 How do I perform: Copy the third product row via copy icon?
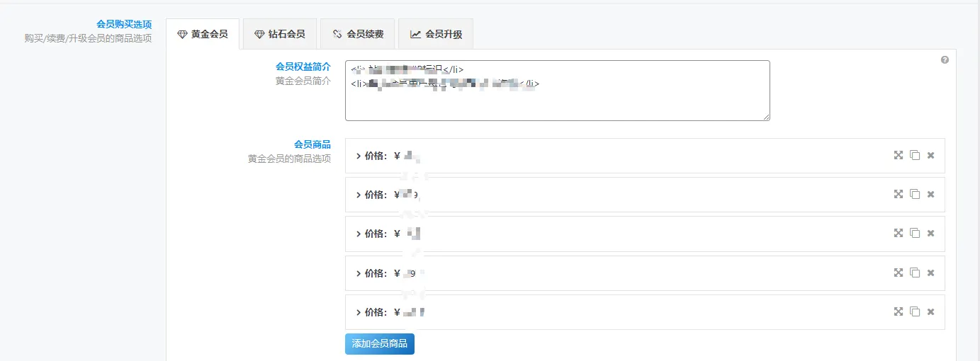click(915, 233)
